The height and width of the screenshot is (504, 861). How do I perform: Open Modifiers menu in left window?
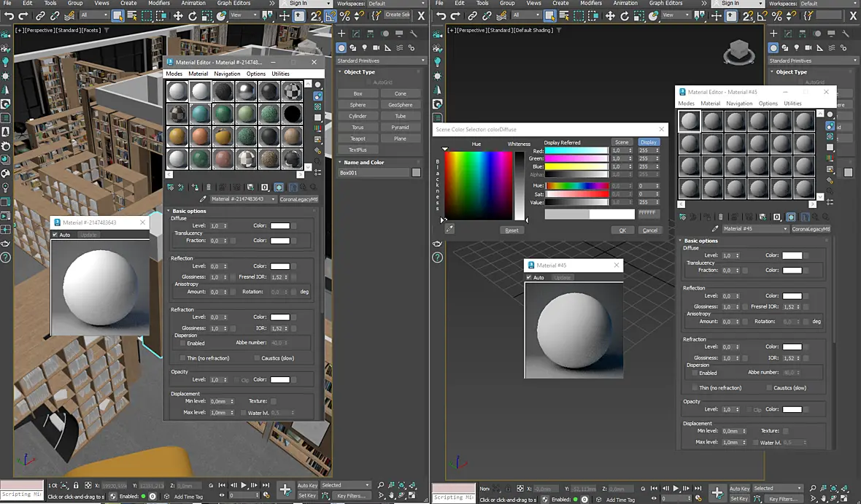(158, 4)
